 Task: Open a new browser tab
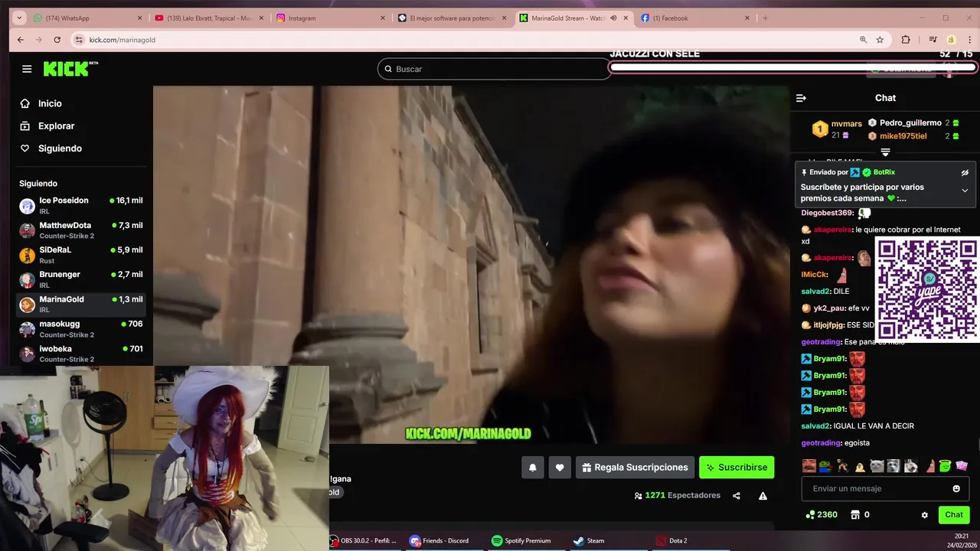765,18
